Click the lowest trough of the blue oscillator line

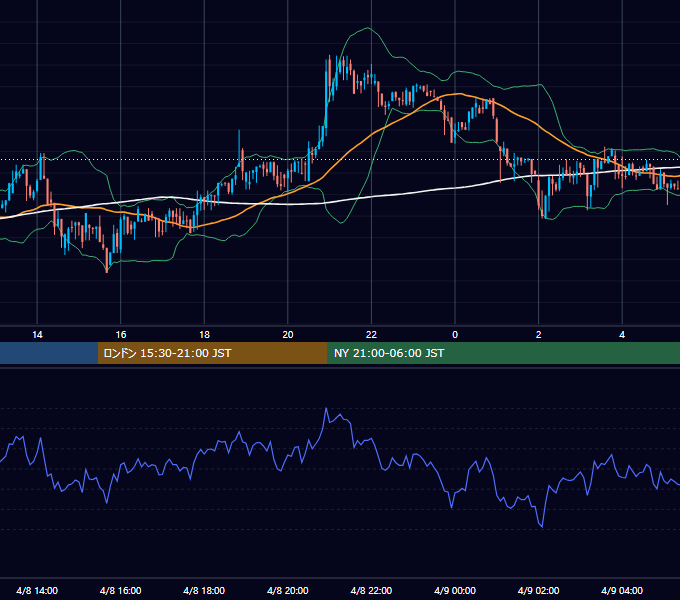pyautogui.click(x=542, y=527)
